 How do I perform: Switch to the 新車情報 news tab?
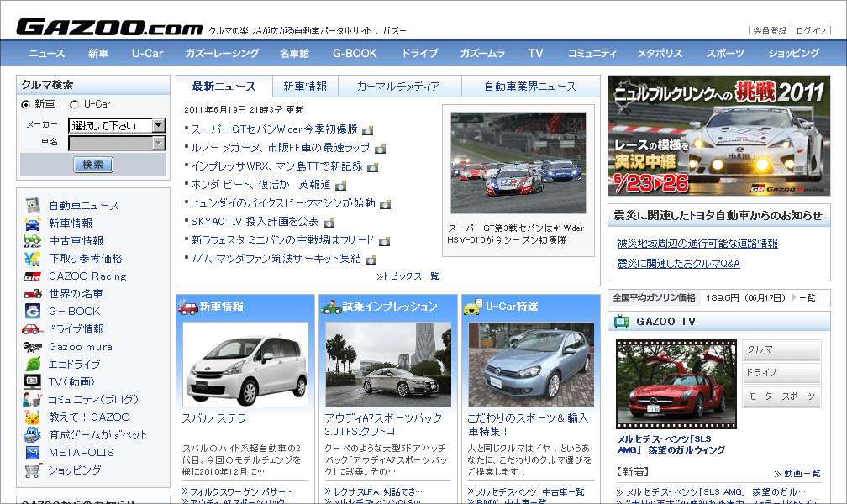point(305,87)
